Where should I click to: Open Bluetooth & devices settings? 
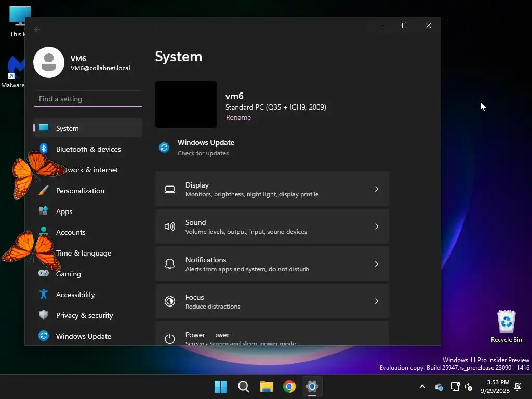88,149
